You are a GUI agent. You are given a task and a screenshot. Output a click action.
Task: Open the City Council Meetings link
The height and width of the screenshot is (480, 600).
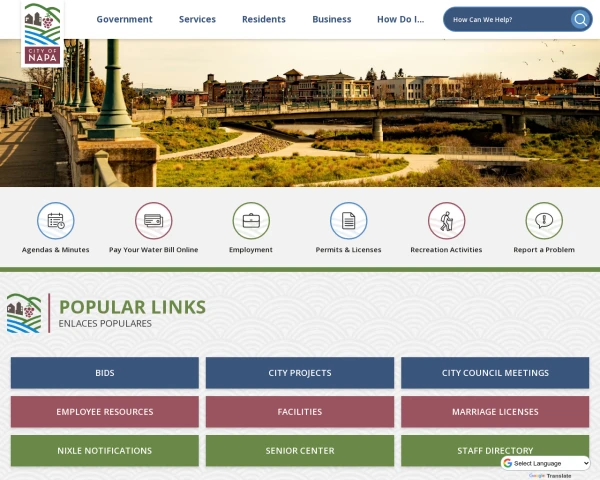tap(495, 373)
